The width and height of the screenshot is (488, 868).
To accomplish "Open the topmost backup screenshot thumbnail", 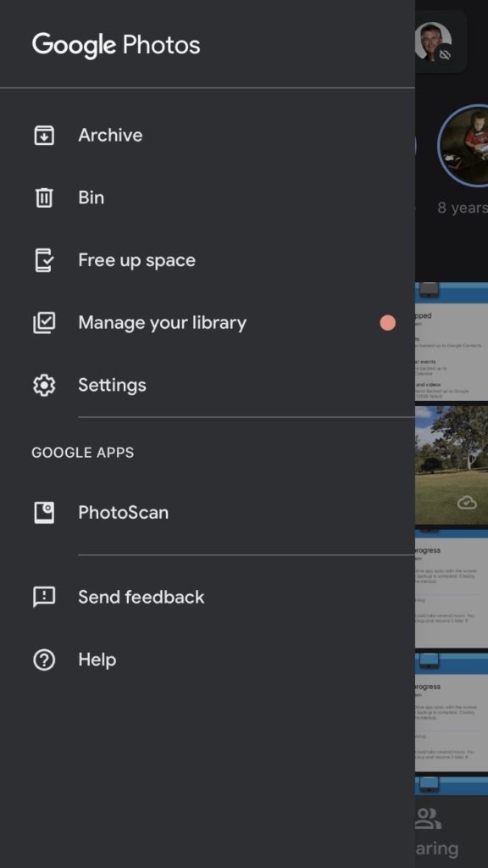I will click(452, 342).
